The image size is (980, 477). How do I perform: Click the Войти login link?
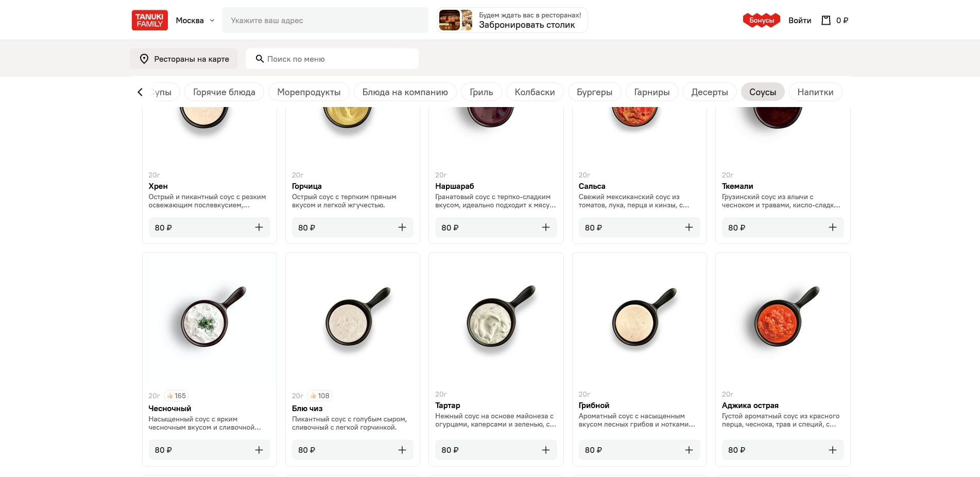point(800,21)
